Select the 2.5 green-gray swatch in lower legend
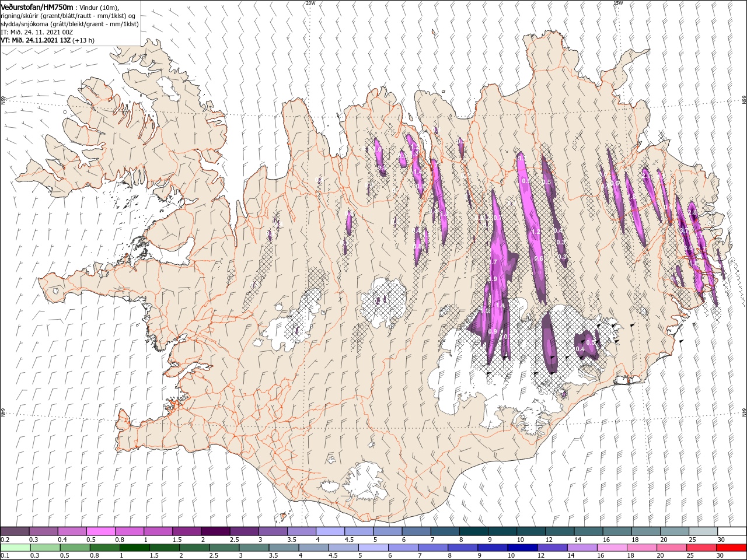Viewport: 747px width, 560px height. 224,548
